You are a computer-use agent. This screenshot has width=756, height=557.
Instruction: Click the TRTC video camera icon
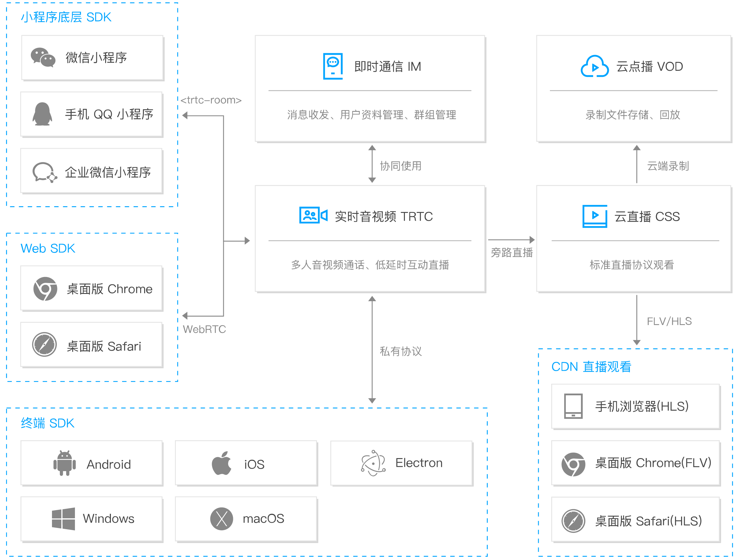(x=313, y=215)
